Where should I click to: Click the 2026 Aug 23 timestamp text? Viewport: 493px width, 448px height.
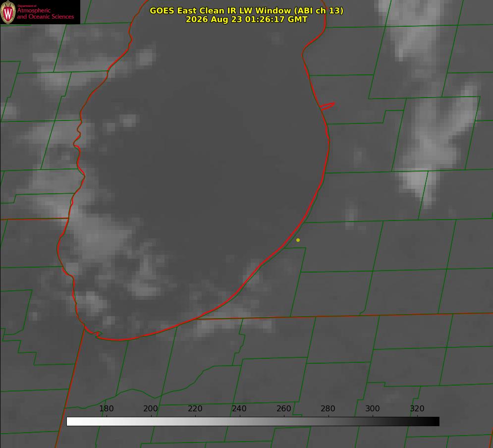point(246,19)
